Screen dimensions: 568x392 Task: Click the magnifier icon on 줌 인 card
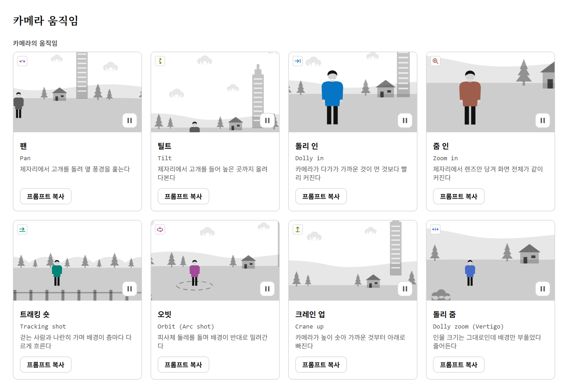click(x=435, y=61)
